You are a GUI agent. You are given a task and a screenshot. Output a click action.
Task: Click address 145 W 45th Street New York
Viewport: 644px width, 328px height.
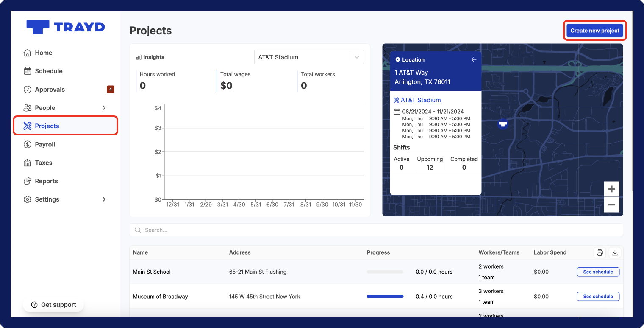point(264,297)
